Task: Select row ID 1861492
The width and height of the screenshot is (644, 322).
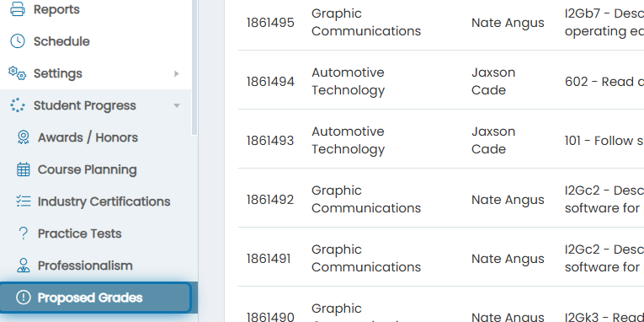Action: [270, 200]
